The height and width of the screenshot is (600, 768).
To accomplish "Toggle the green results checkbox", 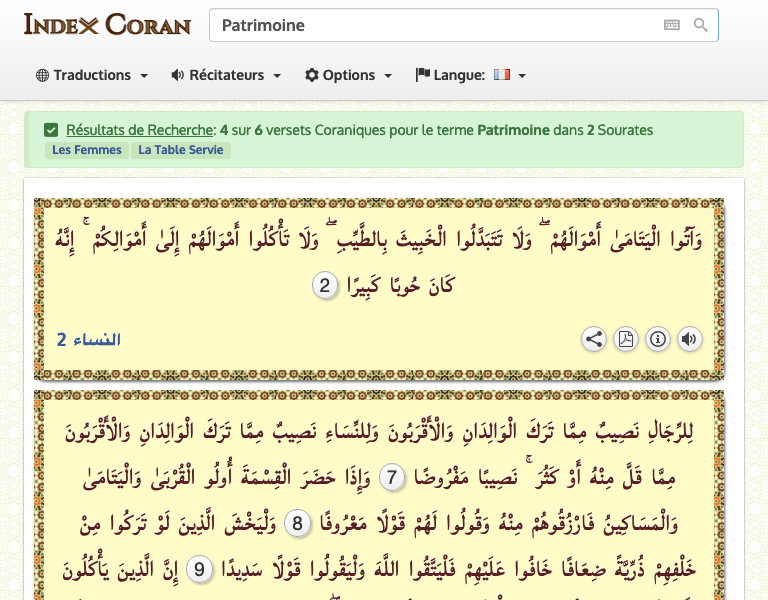I will 51,130.
